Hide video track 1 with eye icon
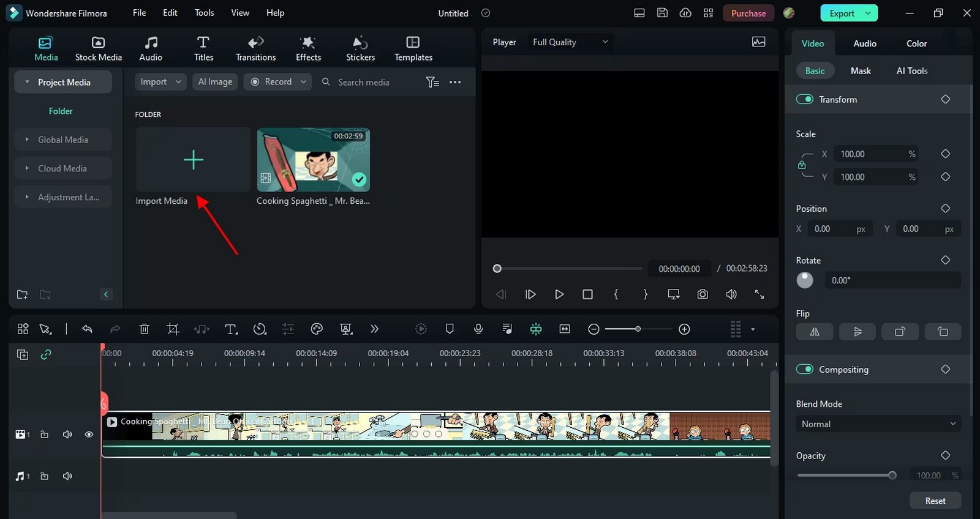Viewport: 980px width, 519px height. pos(89,435)
